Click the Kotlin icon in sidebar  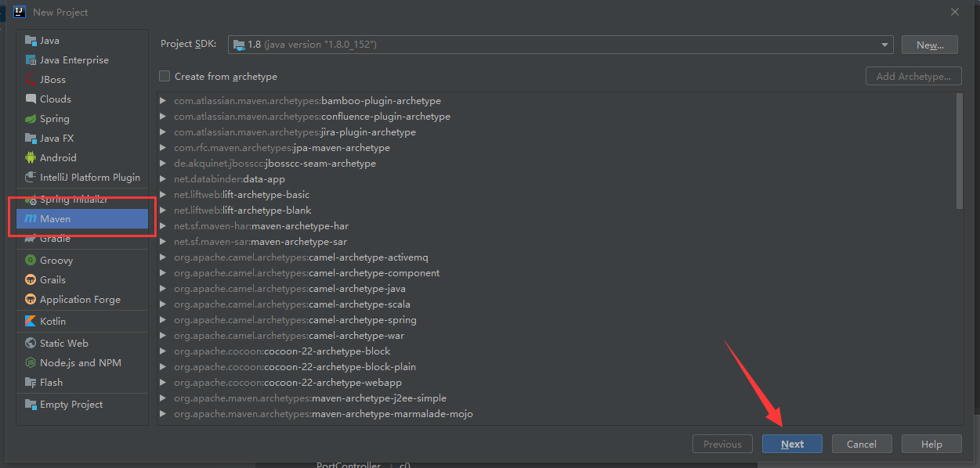coord(31,322)
